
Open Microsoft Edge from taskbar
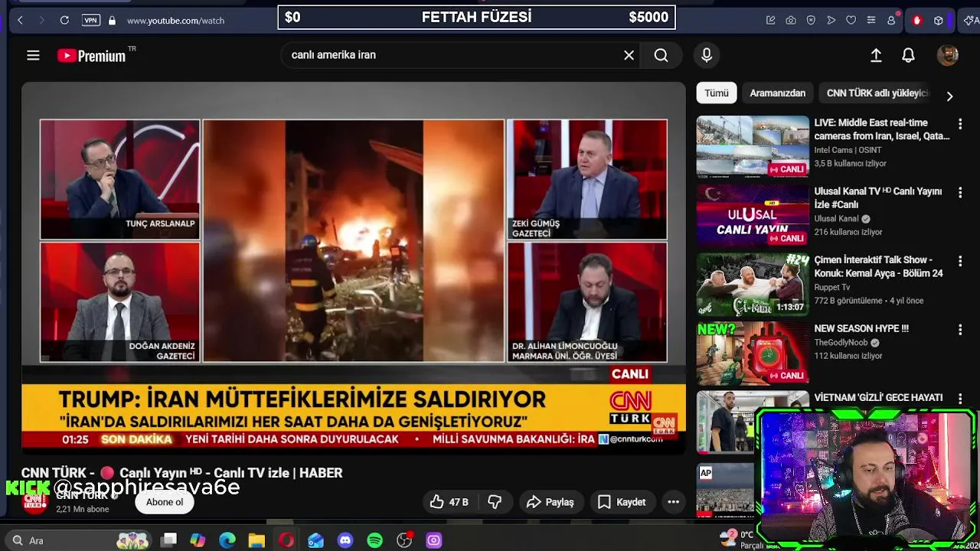click(x=227, y=540)
